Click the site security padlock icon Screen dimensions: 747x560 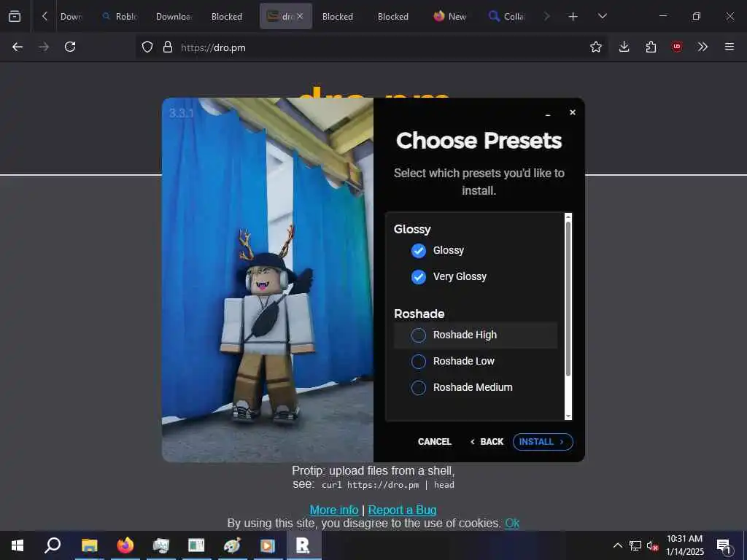coord(167,47)
